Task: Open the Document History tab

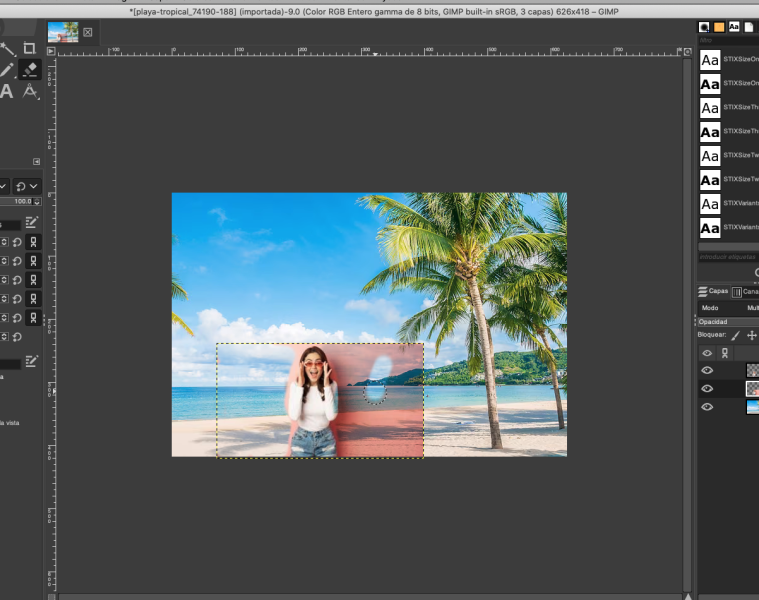Action: [x=749, y=27]
